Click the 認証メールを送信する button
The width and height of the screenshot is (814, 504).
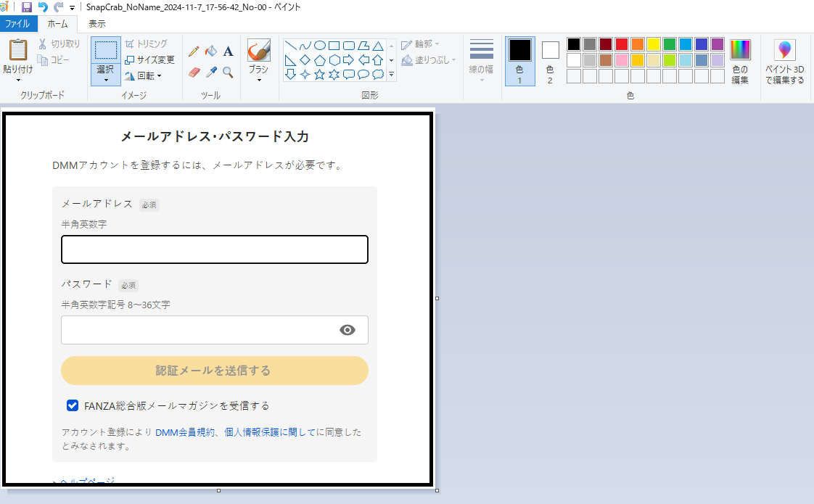click(215, 371)
